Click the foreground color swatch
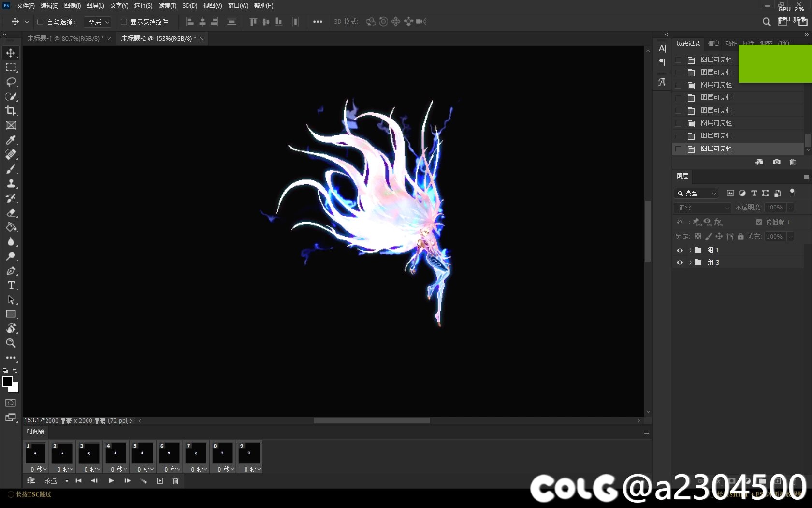This screenshot has width=812, height=508. click(7, 382)
